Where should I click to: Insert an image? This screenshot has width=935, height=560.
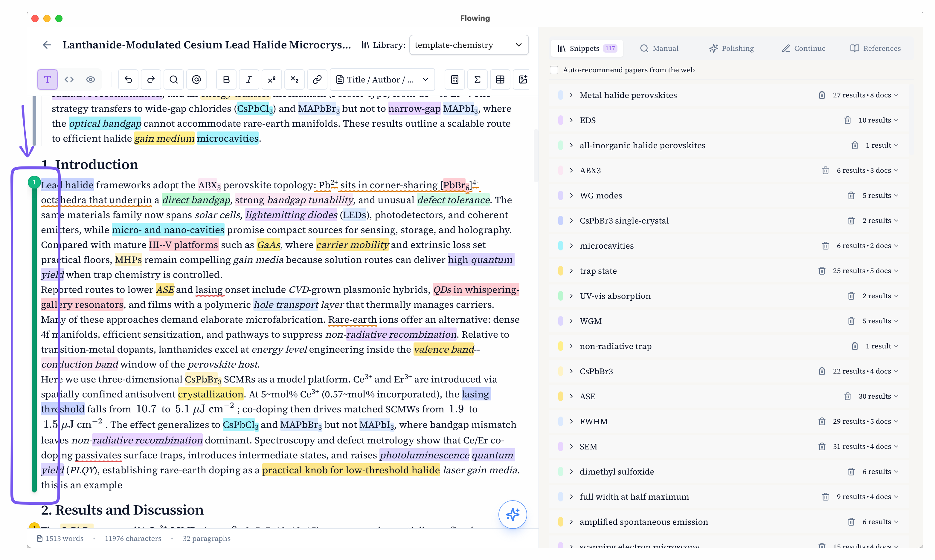click(523, 79)
